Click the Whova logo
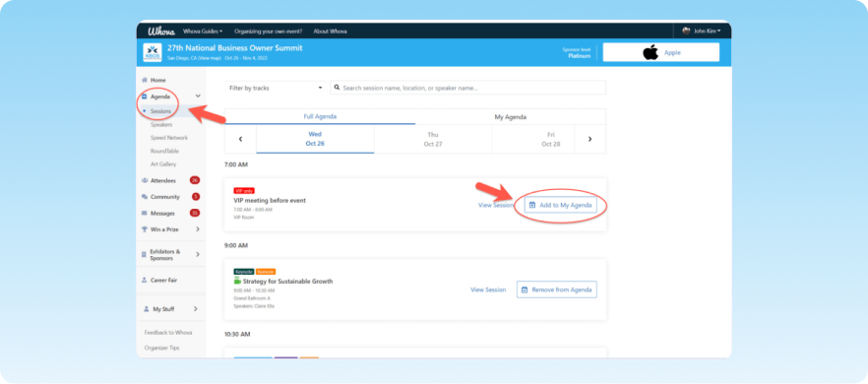 click(x=161, y=32)
